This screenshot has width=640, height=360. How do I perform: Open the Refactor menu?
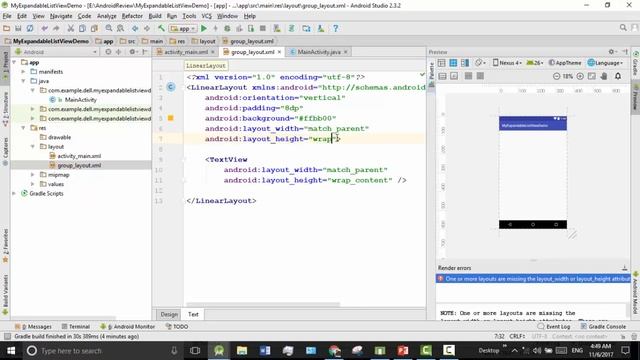coord(132,16)
